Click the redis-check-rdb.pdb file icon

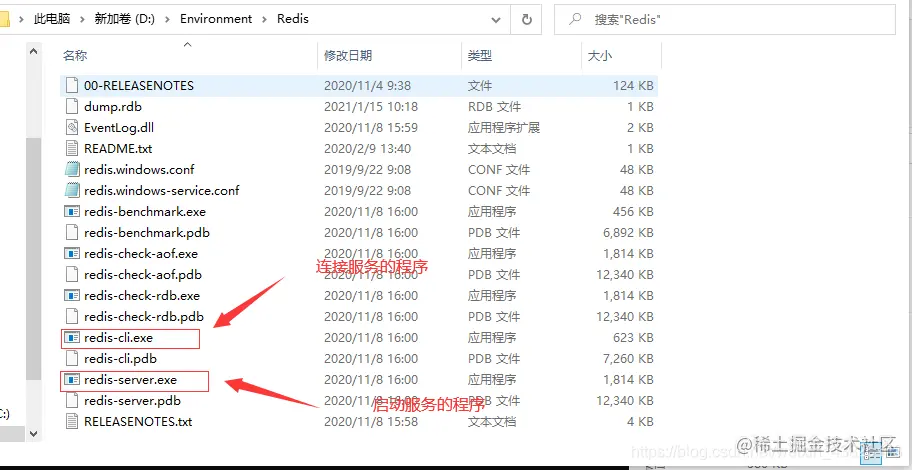click(72, 316)
